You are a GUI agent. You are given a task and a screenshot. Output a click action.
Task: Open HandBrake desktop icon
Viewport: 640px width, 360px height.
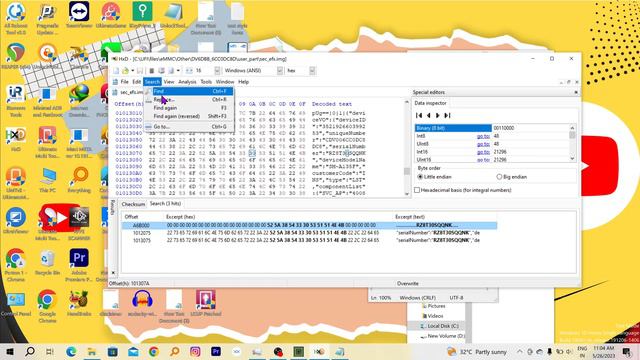pyautogui.click(x=79, y=304)
